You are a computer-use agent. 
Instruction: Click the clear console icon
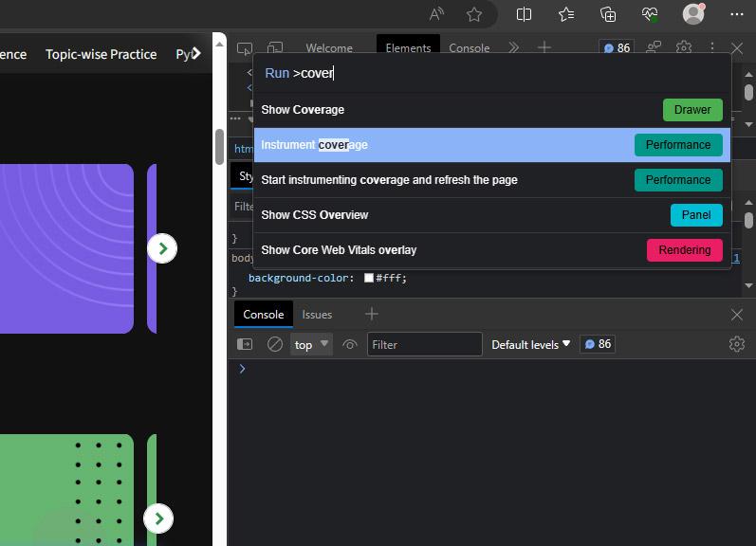point(275,344)
